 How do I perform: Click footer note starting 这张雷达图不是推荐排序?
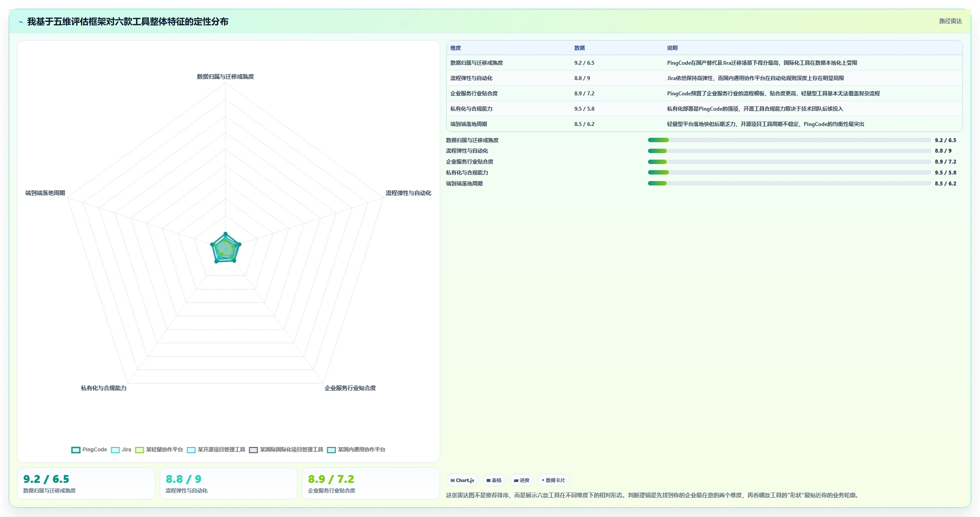coord(653,495)
